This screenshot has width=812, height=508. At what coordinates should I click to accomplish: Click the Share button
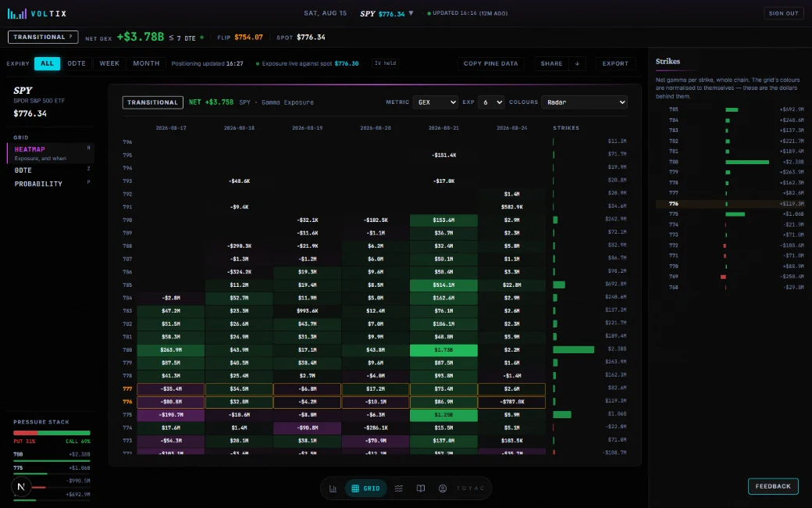click(x=551, y=63)
